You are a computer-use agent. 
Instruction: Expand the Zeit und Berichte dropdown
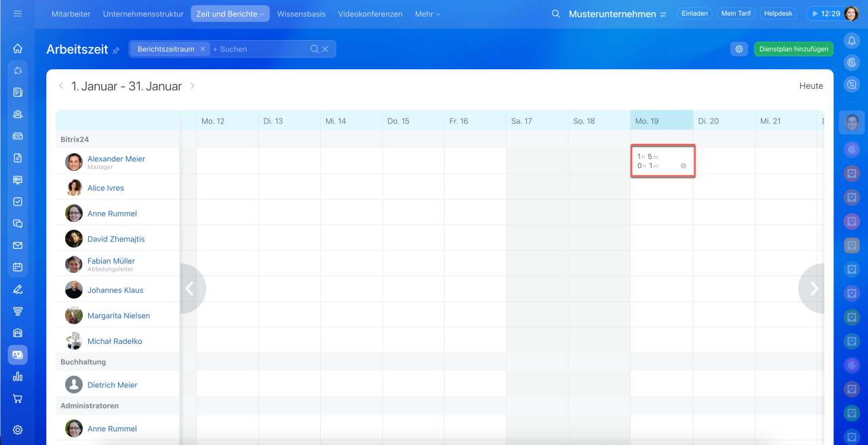coord(230,14)
